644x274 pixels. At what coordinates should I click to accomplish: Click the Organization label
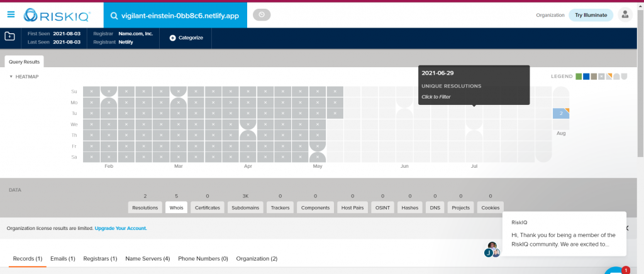pos(550,15)
